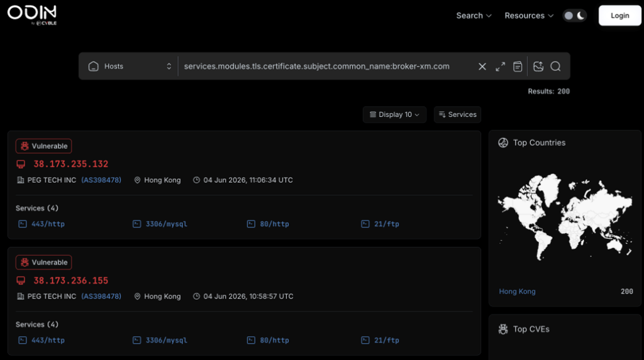Toggle dark/light theme switch
Viewport: 644px width, 360px height.
575,16
